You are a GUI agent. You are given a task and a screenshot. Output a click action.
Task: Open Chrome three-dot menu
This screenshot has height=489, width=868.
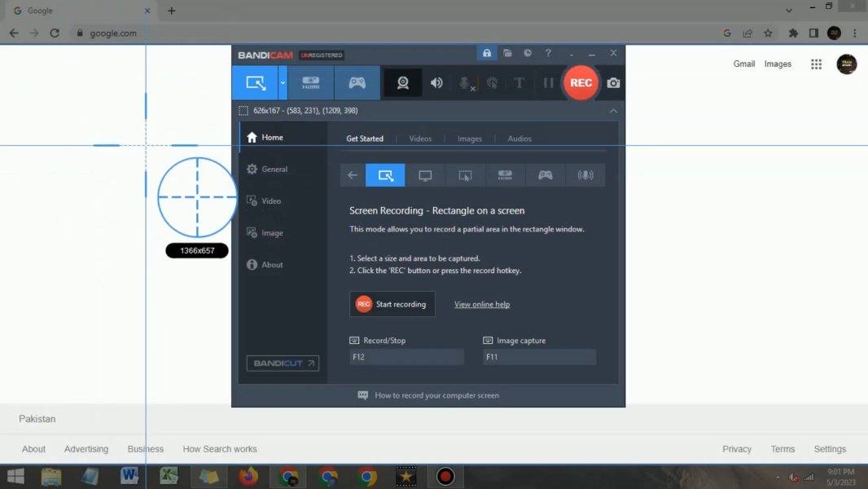[x=855, y=33]
